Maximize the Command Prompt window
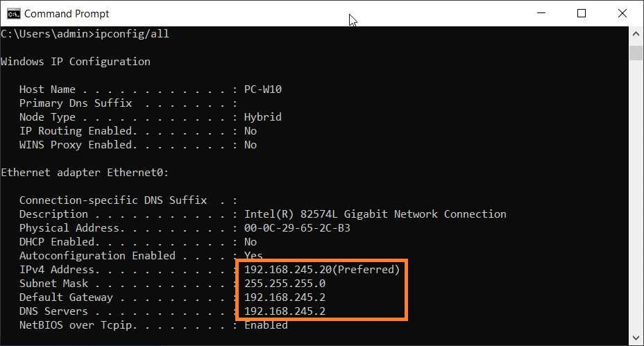644x346 pixels. [582, 13]
